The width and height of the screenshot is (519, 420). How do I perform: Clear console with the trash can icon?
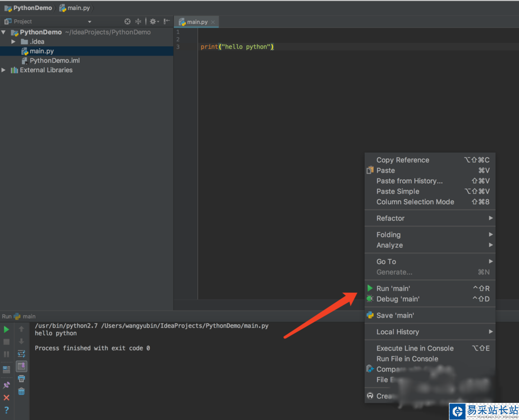click(x=21, y=391)
